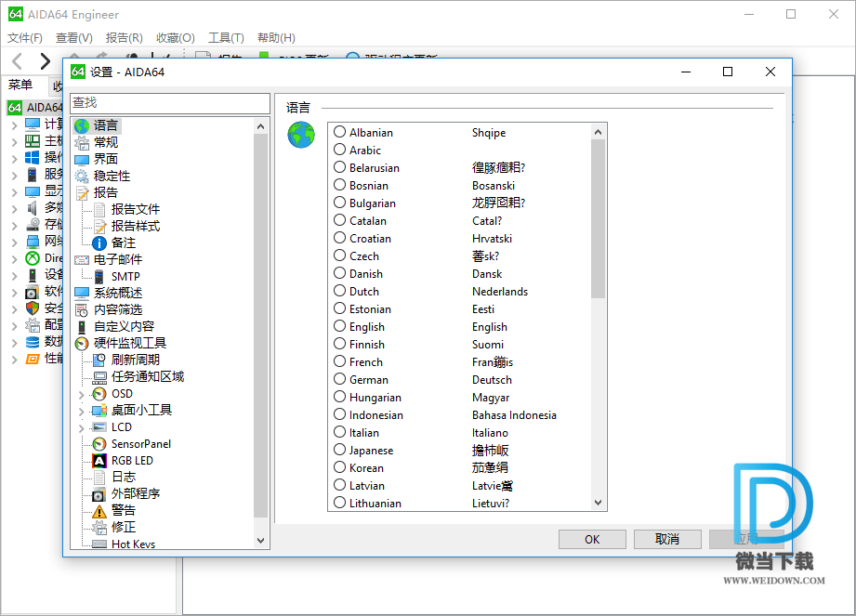Choose the Dutch radio button

point(339,291)
